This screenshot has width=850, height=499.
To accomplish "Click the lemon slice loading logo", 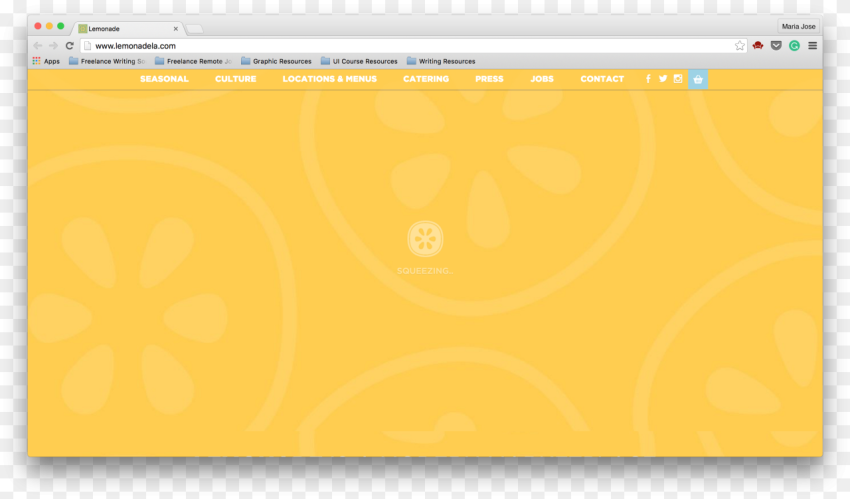I will tap(425, 239).
